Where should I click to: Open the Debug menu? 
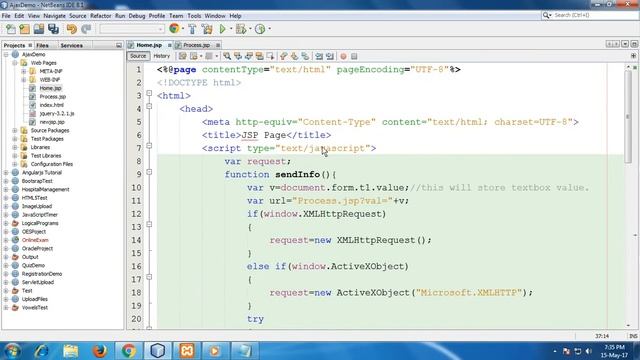click(137, 16)
